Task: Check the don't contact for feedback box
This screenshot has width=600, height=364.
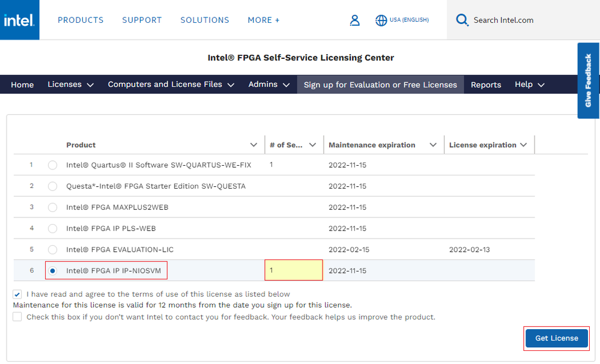Action: point(17,317)
